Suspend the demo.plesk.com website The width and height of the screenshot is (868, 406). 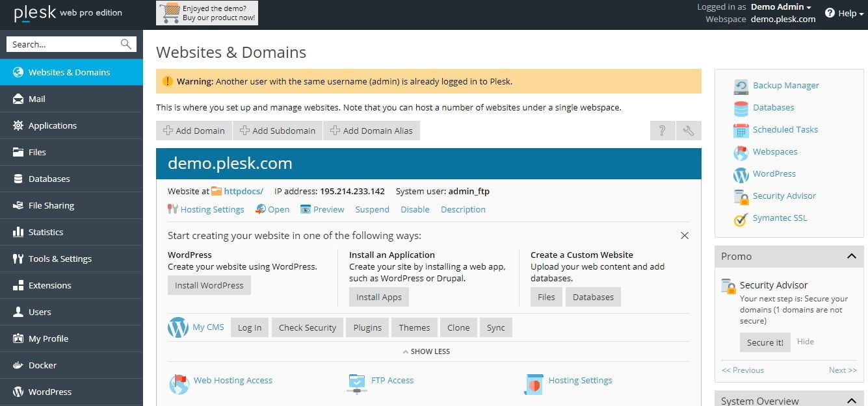click(372, 209)
